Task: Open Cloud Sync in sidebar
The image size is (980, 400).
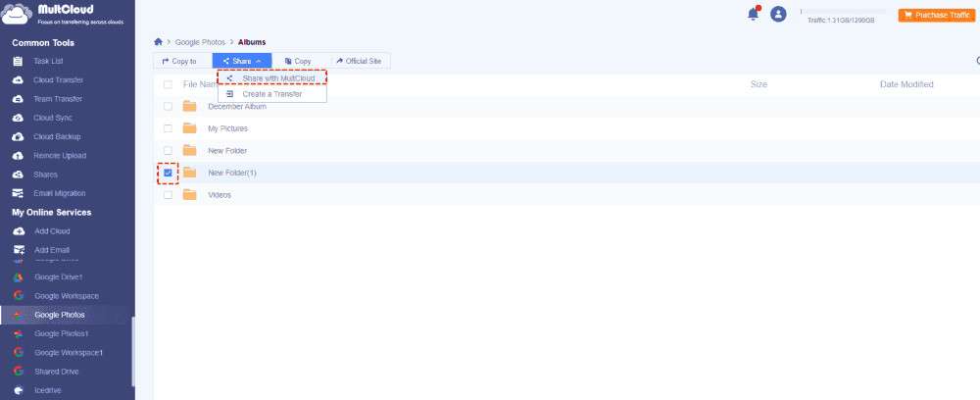Action: pyautogui.click(x=53, y=118)
